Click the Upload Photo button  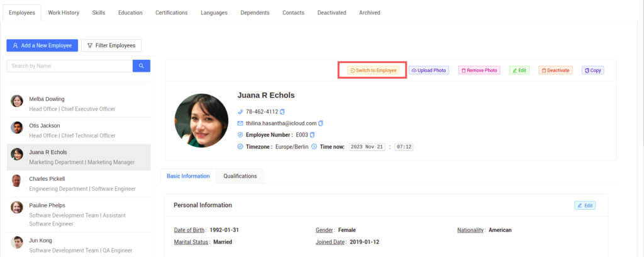coord(429,70)
